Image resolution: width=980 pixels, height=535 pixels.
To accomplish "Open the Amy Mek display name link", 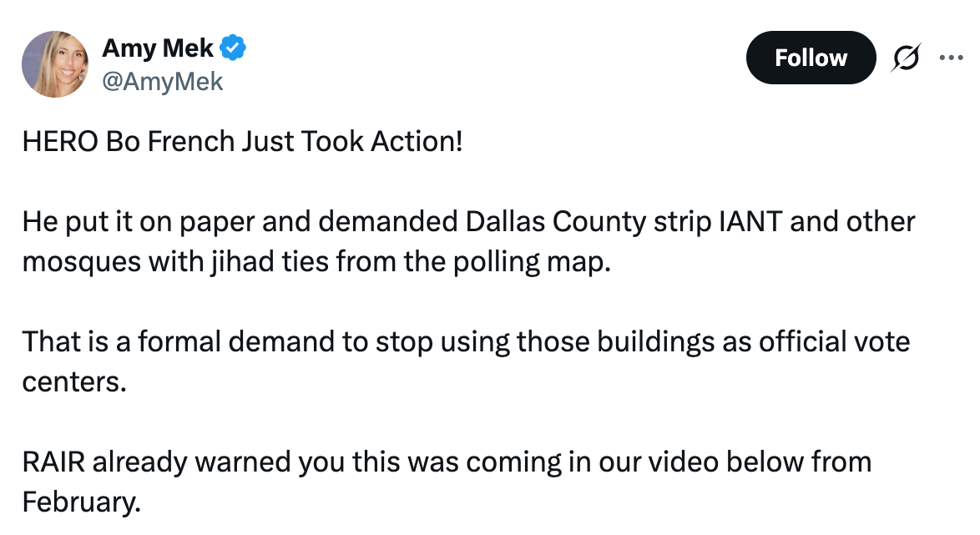I will (158, 48).
